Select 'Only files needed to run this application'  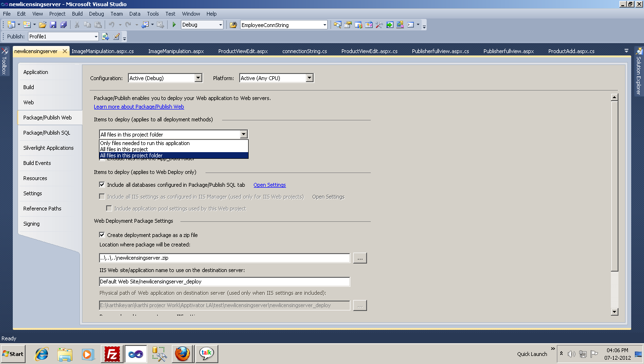173,143
